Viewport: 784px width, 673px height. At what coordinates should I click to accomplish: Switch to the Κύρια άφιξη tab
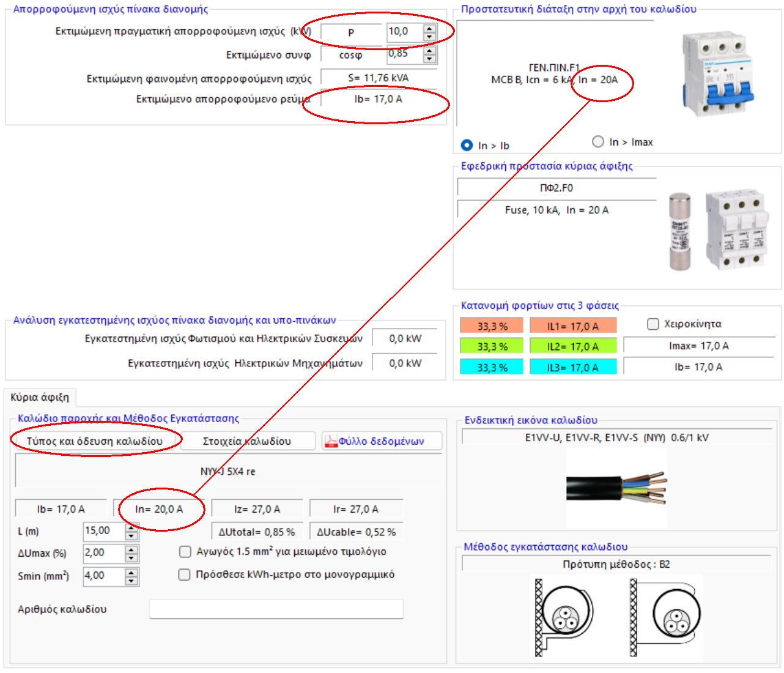pyautogui.click(x=40, y=397)
